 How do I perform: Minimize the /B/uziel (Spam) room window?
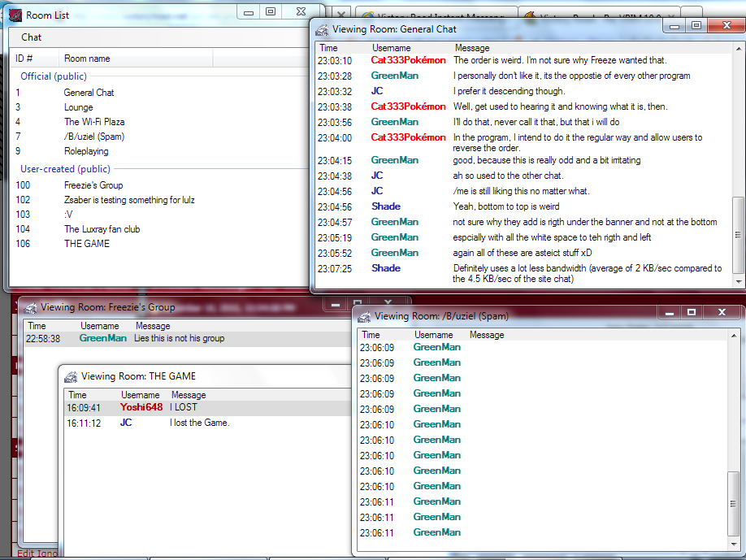[668, 312]
